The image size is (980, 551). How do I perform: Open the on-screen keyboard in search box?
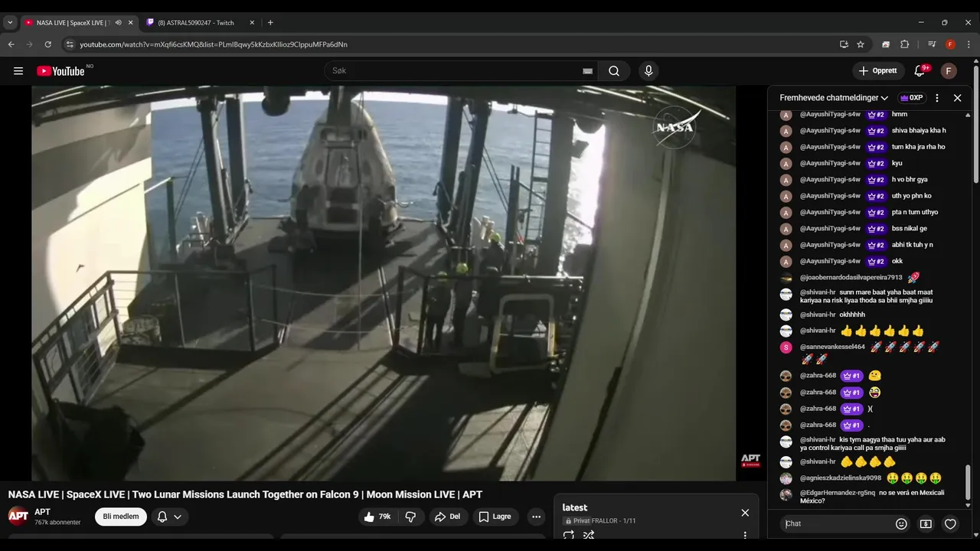tap(587, 71)
